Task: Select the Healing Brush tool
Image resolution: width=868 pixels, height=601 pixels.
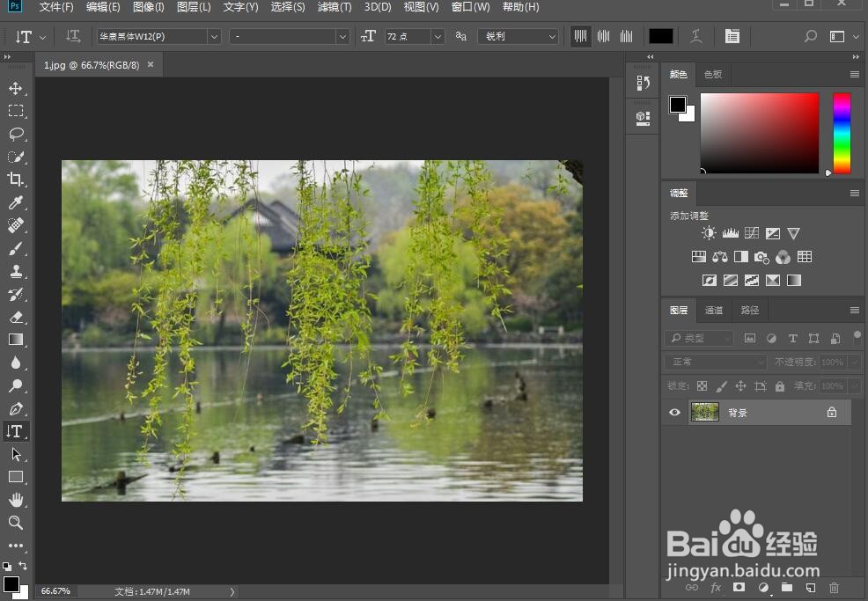Action: [x=16, y=226]
